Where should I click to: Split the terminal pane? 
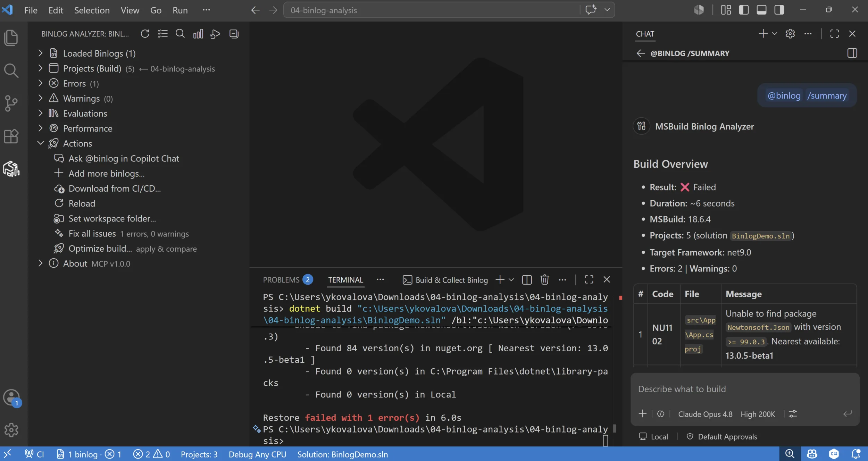coord(527,280)
